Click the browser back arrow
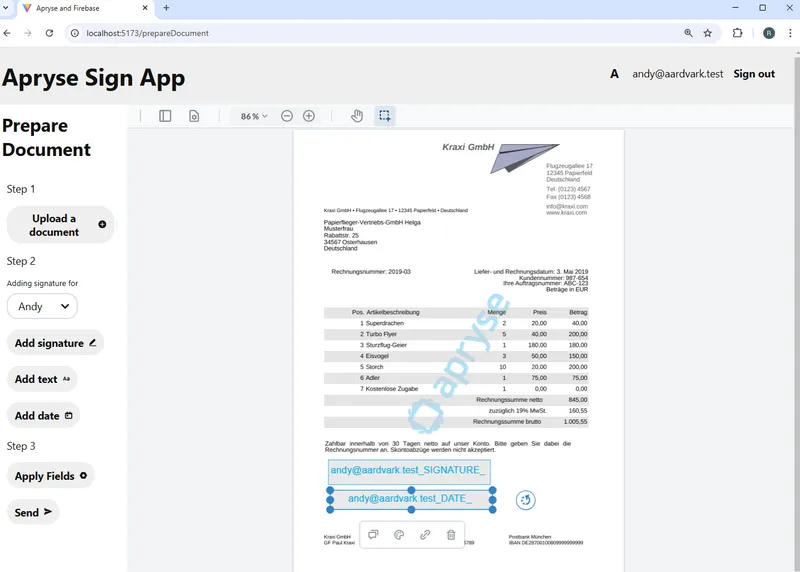 pyautogui.click(x=7, y=33)
